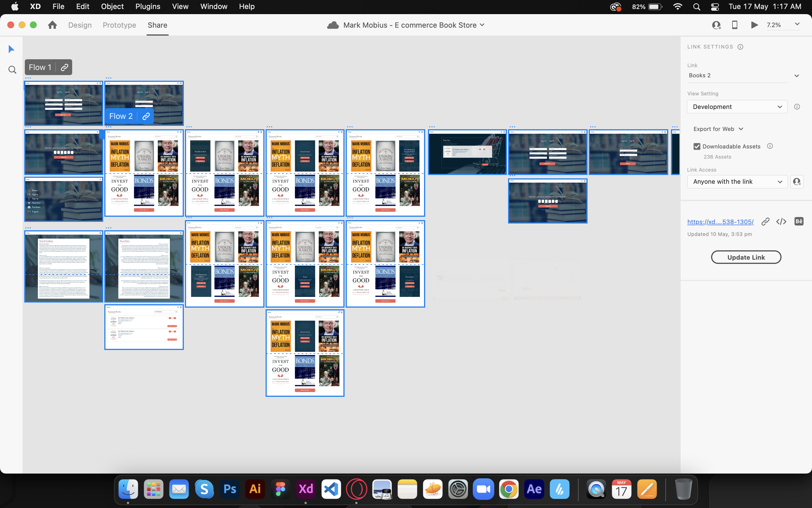The image size is (812, 508).
Task: Open Link Access Anyone with the link dropdown
Action: pyautogui.click(x=737, y=182)
